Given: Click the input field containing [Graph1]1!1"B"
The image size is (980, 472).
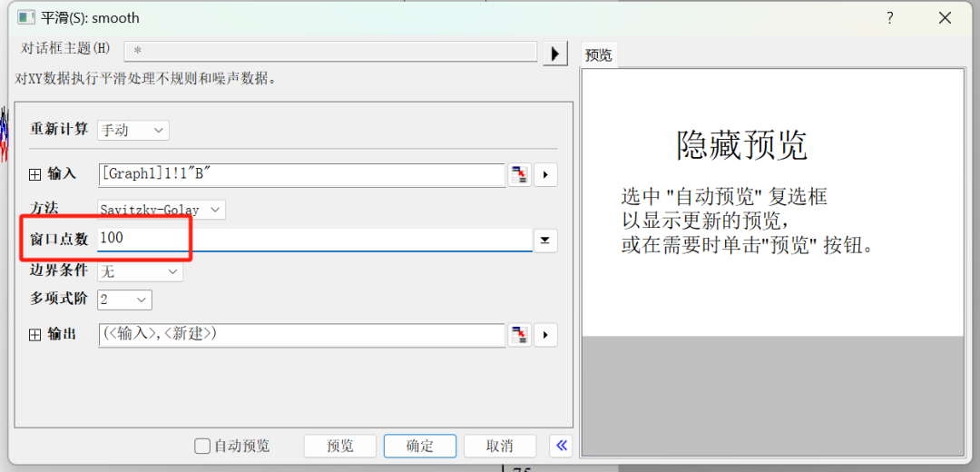Looking at the screenshot, I should tap(302, 175).
